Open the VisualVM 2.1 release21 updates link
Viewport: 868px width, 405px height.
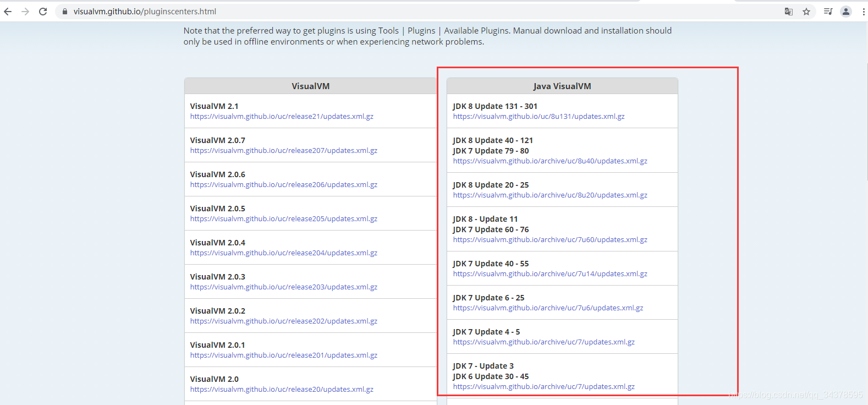pos(282,117)
